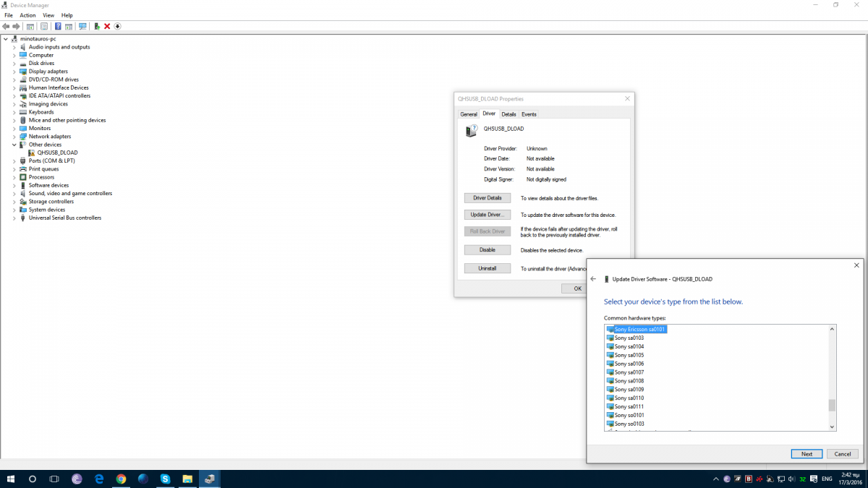Viewport: 868px width, 488px height.
Task: Click the Properties toolbar icon
Action: point(44,26)
